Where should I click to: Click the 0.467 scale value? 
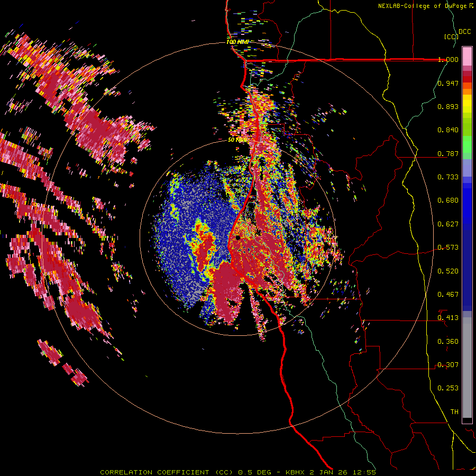(x=448, y=295)
